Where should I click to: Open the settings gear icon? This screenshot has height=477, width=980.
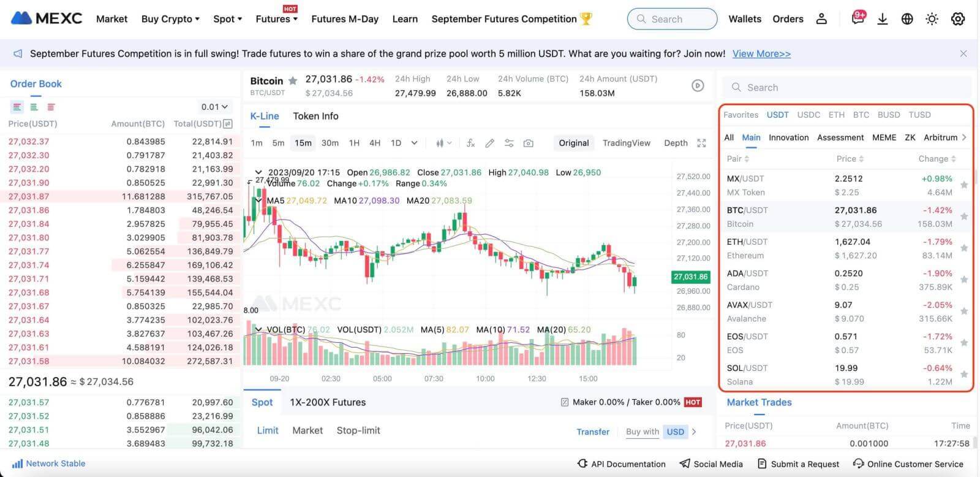pos(958,19)
